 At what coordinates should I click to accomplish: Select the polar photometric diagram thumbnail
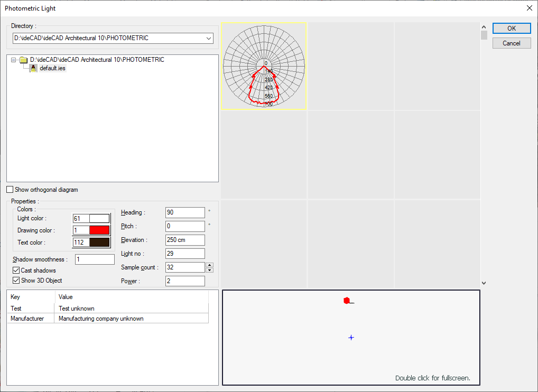tap(264, 66)
